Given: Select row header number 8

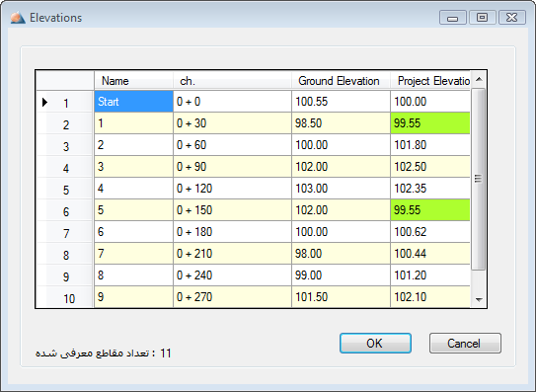Looking at the screenshot, I should [x=65, y=254].
